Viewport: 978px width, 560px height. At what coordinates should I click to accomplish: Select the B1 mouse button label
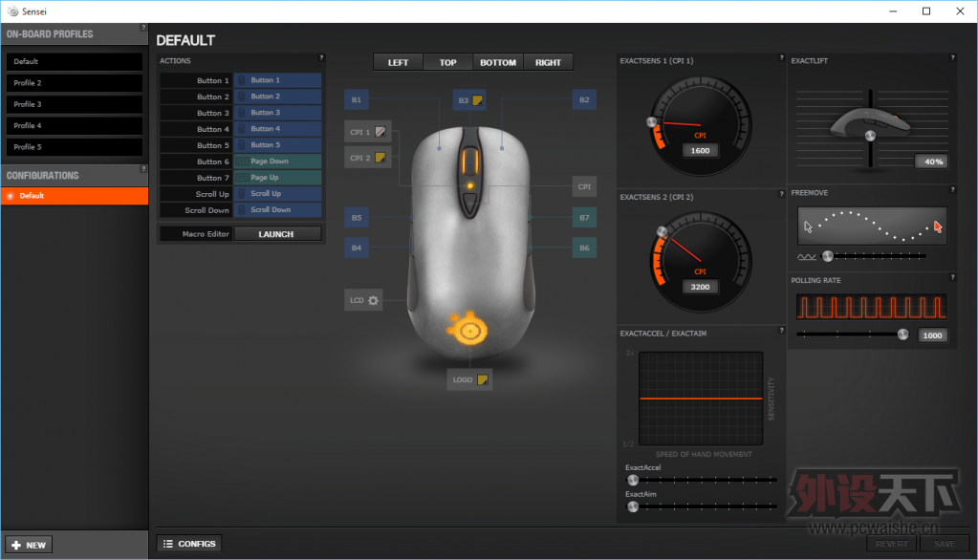pyautogui.click(x=357, y=99)
